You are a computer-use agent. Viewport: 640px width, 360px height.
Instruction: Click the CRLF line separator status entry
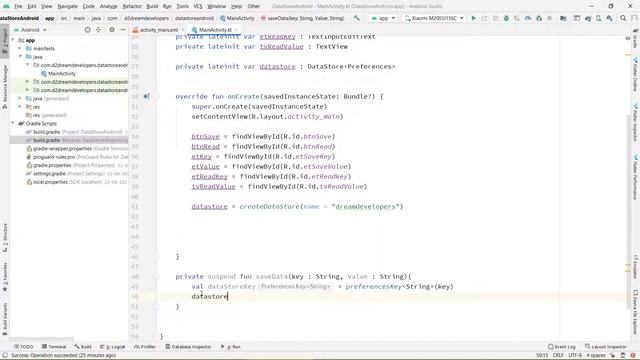[558, 356]
